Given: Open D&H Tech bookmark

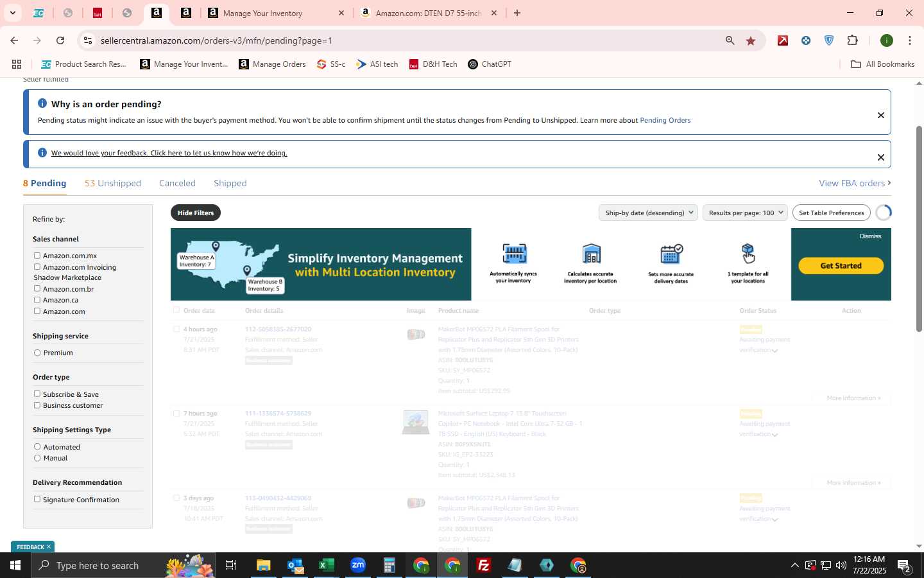Looking at the screenshot, I should tap(433, 64).
